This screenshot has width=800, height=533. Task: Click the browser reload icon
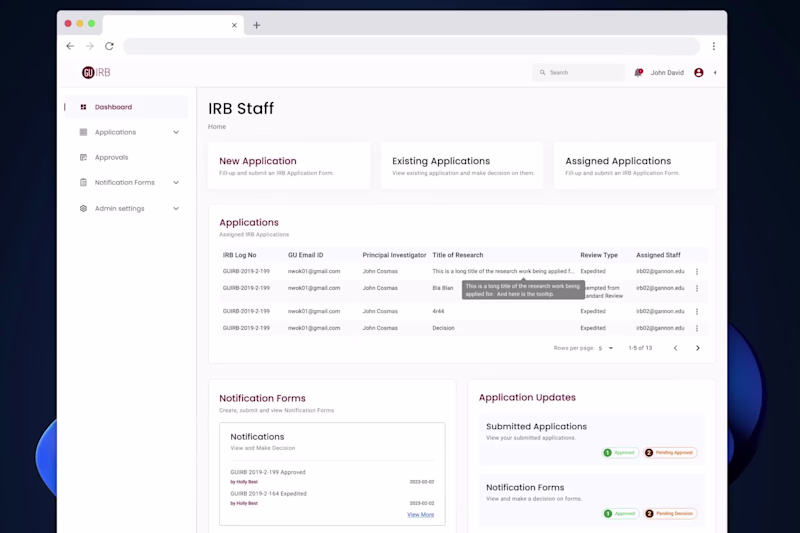(x=109, y=46)
